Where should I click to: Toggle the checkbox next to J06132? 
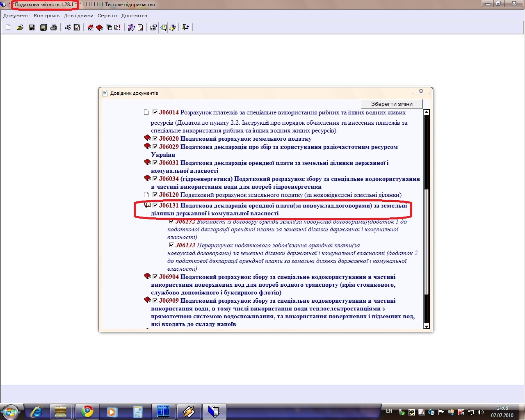point(171,221)
